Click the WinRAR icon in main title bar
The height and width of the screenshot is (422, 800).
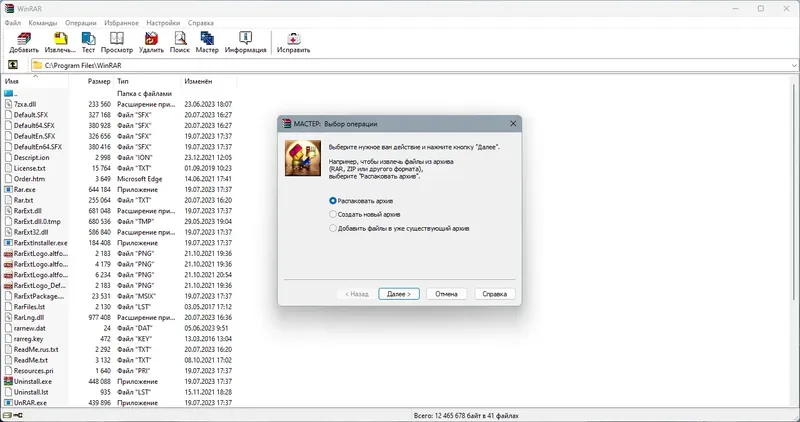click(x=9, y=8)
